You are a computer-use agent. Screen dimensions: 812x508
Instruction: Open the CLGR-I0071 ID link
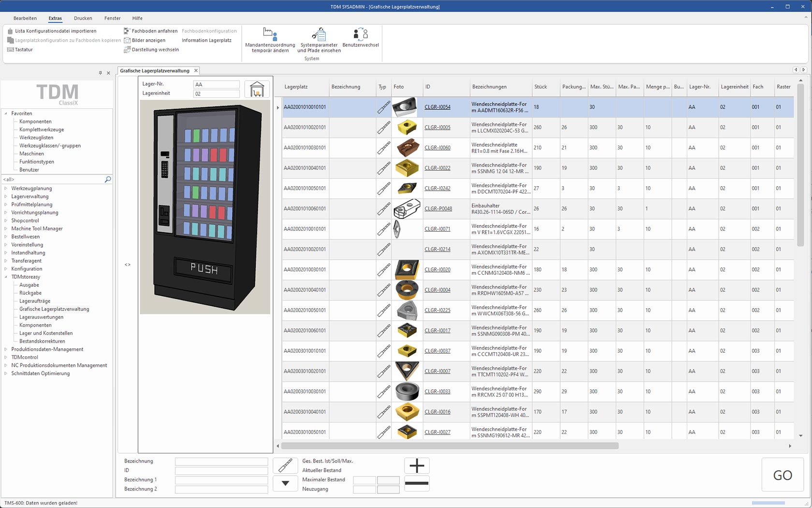437,229
